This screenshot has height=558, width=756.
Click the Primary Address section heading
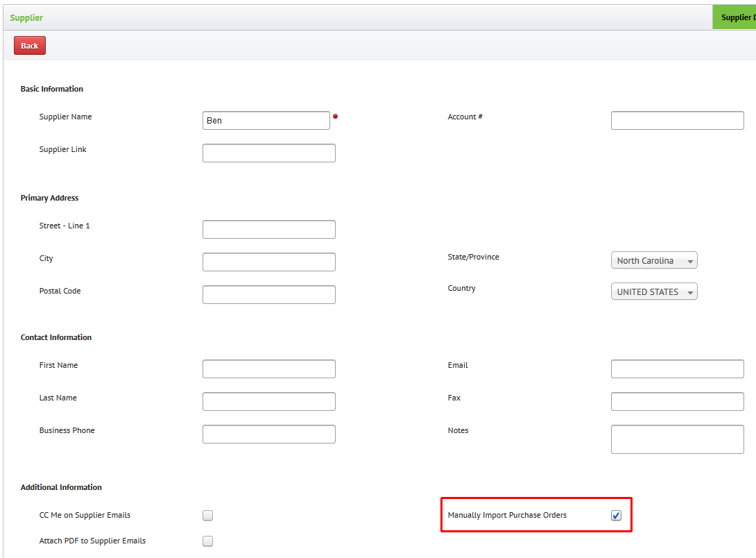(x=49, y=198)
